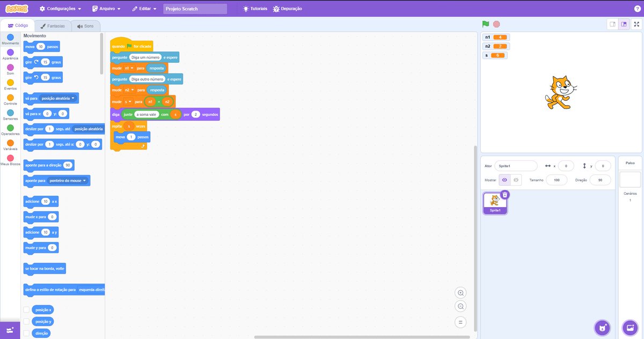The image size is (644, 339).
Task: Zoom in on the code workspace
Action: tap(460, 293)
